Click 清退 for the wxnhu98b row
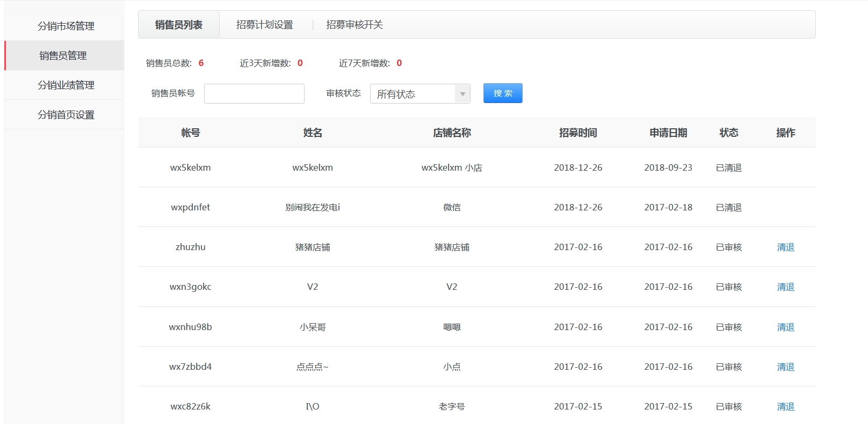This screenshot has width=868, height=424. click(x=785, y=327)
